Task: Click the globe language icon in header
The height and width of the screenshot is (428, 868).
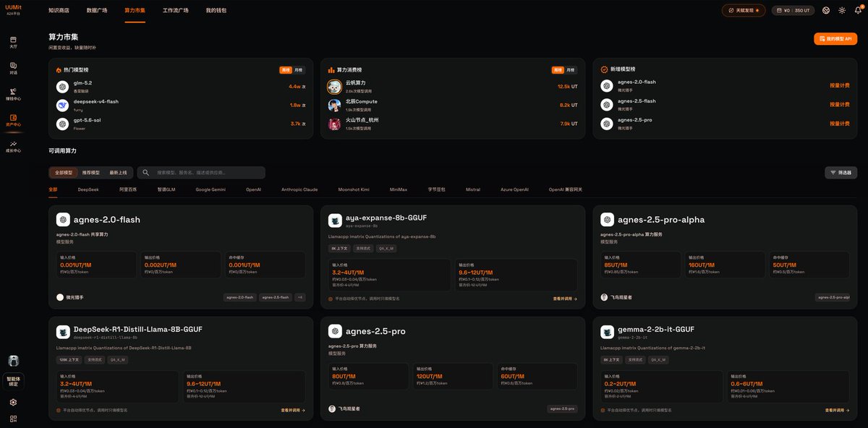Action: click(x=826, y=10)
